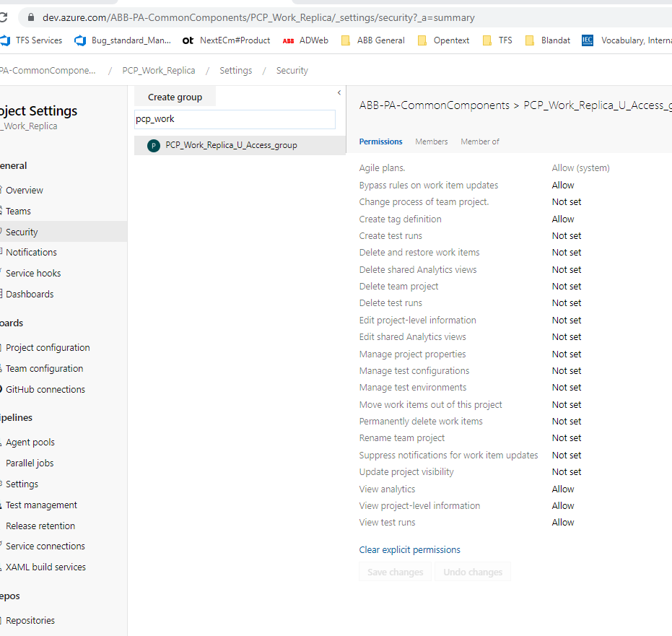This screenshot has width=672, height=636.
Task: Change the Rename team project permission value
Action: click(567, 438)
